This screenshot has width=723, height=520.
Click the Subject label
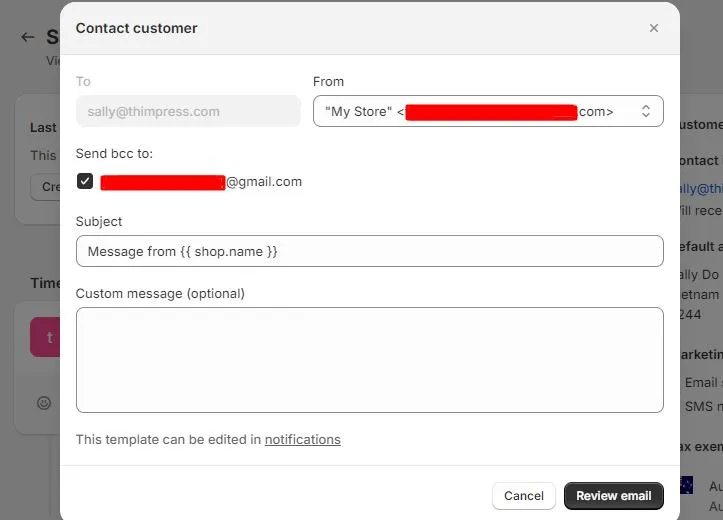99,222
